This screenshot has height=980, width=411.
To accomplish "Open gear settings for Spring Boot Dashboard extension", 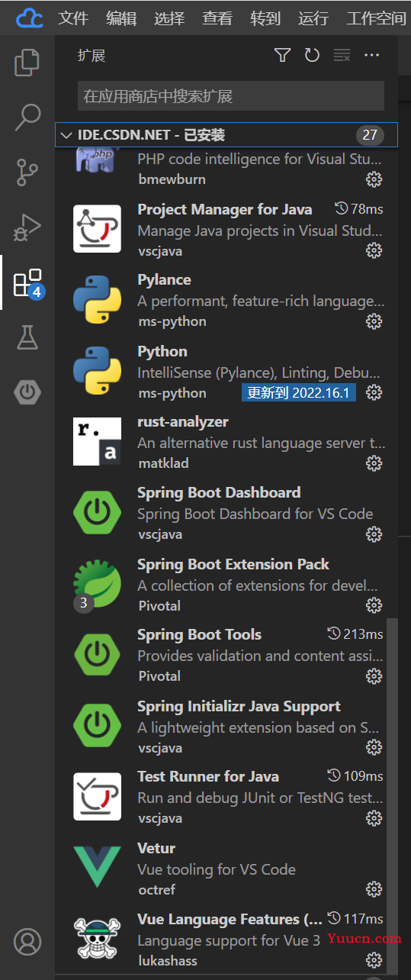I will pos(374,534).
